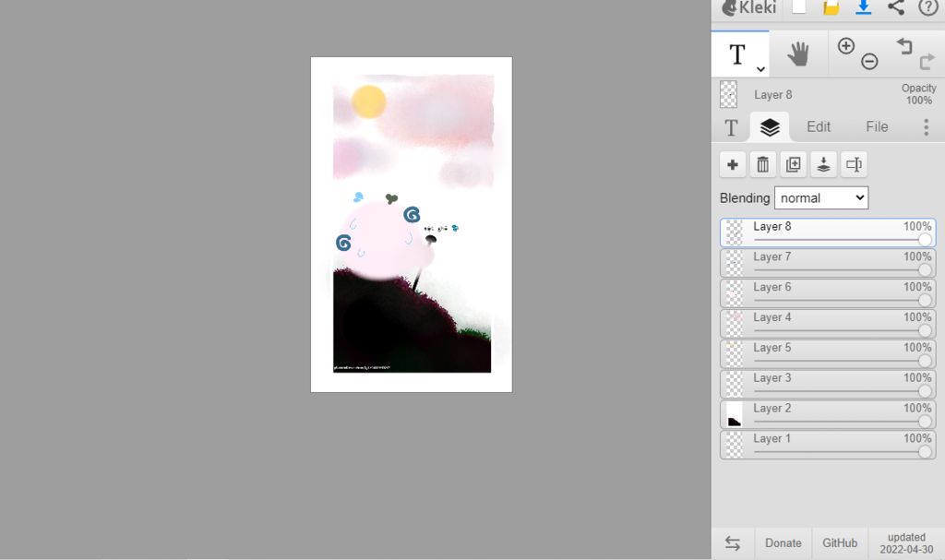This screenshot has width=945, height=560.
Task: Create a new image with the white page icon
Action: coord(798,6)
